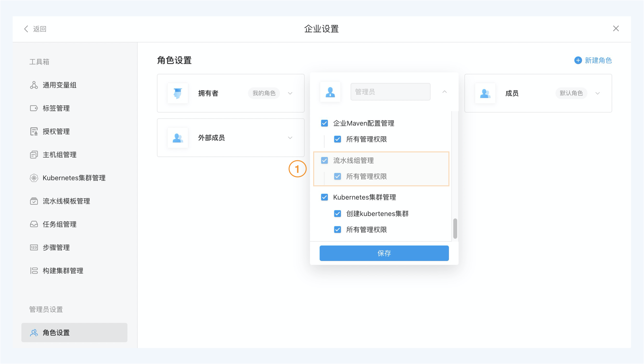Image resolution: width=644 pixels, height=364 pixels.
Task: Click the 主机组管理 icon
Action: pyautogui.click(x=34, y=155)
